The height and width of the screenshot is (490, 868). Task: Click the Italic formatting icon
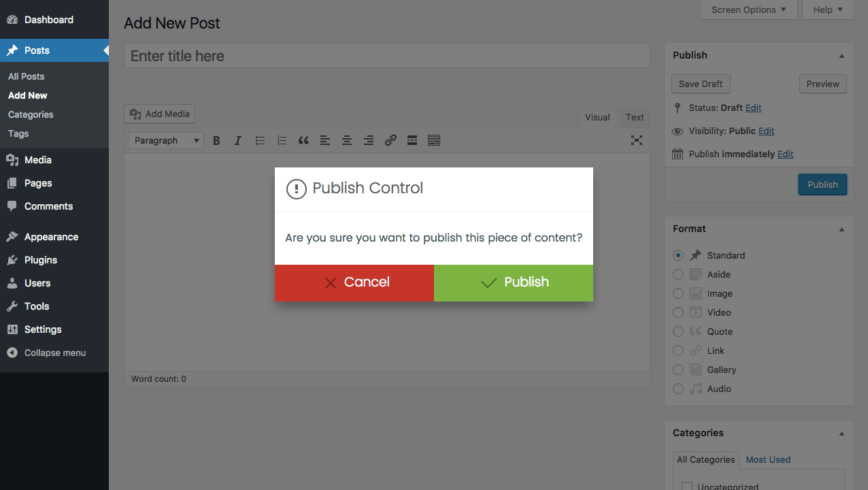point(238,140)
